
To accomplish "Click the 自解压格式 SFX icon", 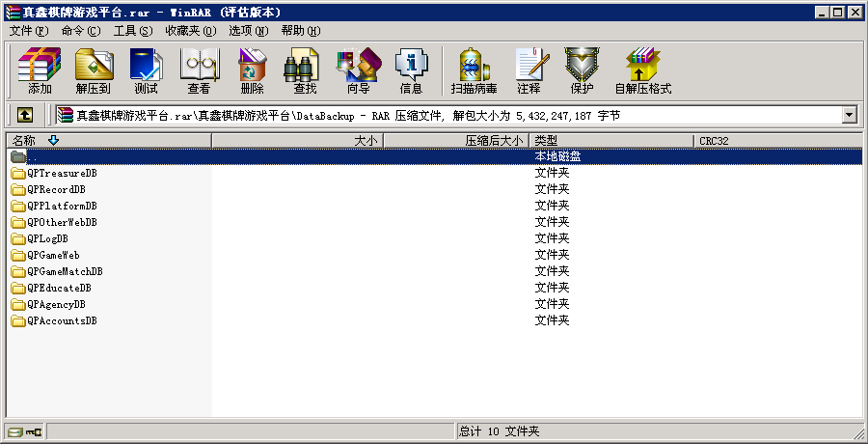I will (x=642, y=70).
